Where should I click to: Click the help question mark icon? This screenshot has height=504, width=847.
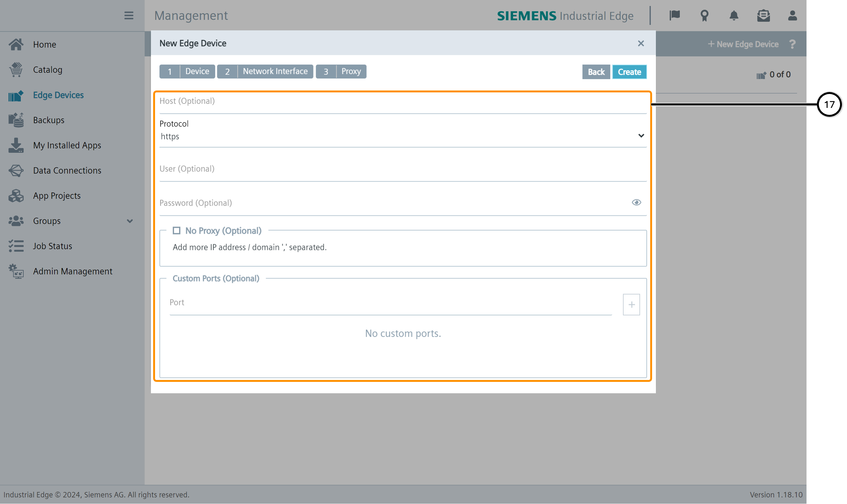click(792, 44)
